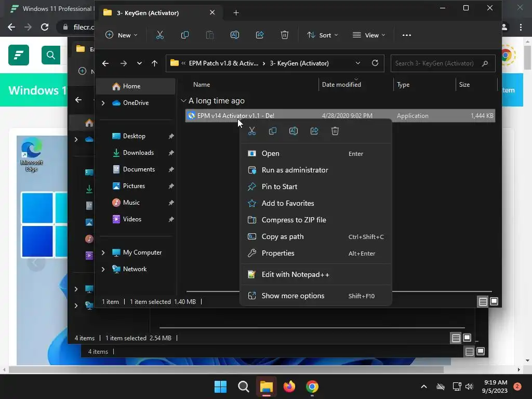The height and width of the screenshot is (399, 532).
Task: Click the volume icon in system tray
Action: tap(469, 387)
